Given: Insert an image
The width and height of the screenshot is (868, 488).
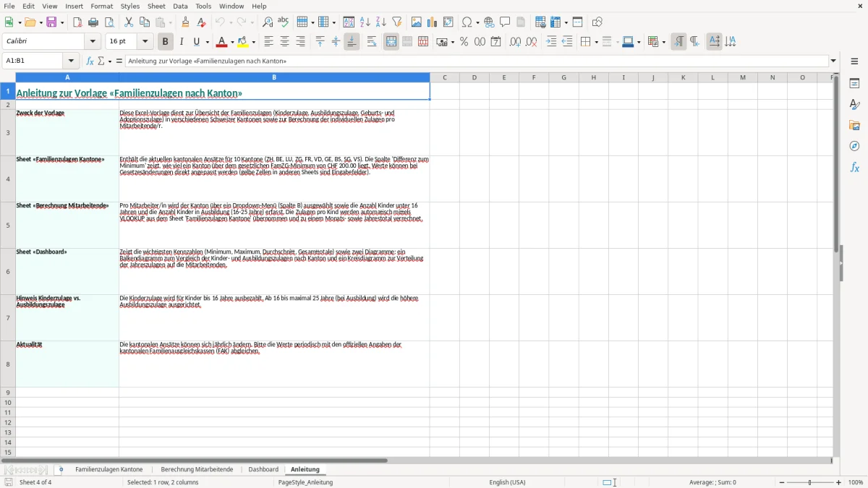Looking at the screenshot, I should click(417, 22).
